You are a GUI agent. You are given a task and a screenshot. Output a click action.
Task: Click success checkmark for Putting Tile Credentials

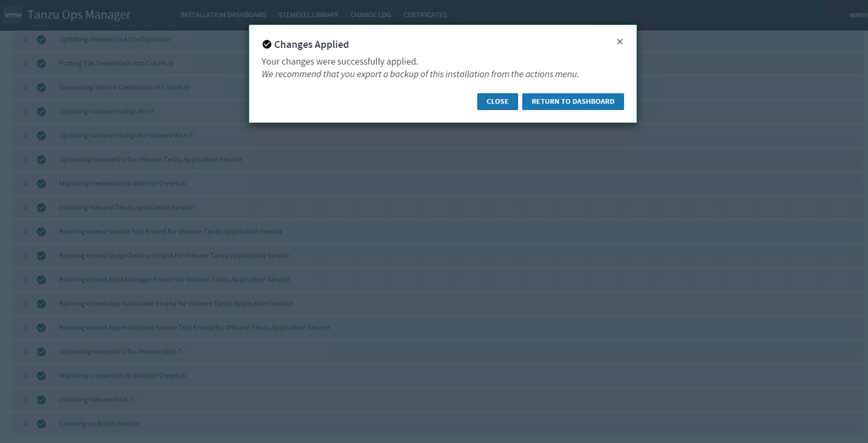(41, 64)
